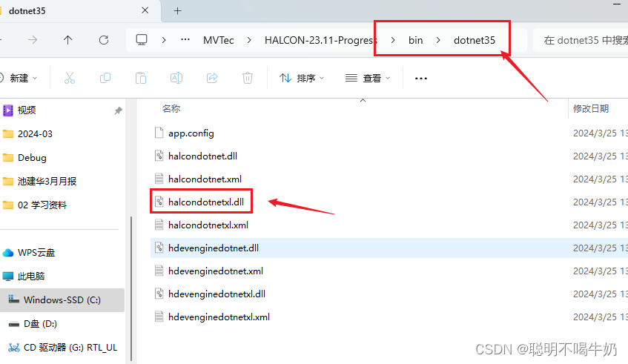The height and width of the screenshot is (364, 628).
Task: Open D盘 (D:) drive in sidebar
Action: [40, 323]
